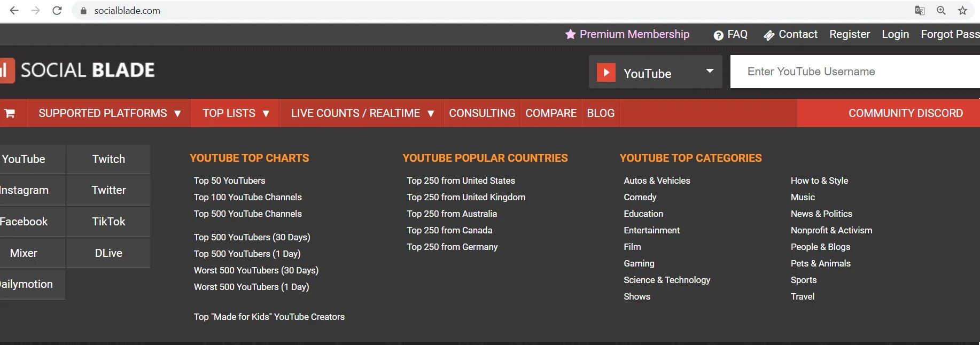The height and width of the screenshot is (345, 980).
Task: Open Top 250 from Germany
Action: pyautogui.click(x=452, y=247)
